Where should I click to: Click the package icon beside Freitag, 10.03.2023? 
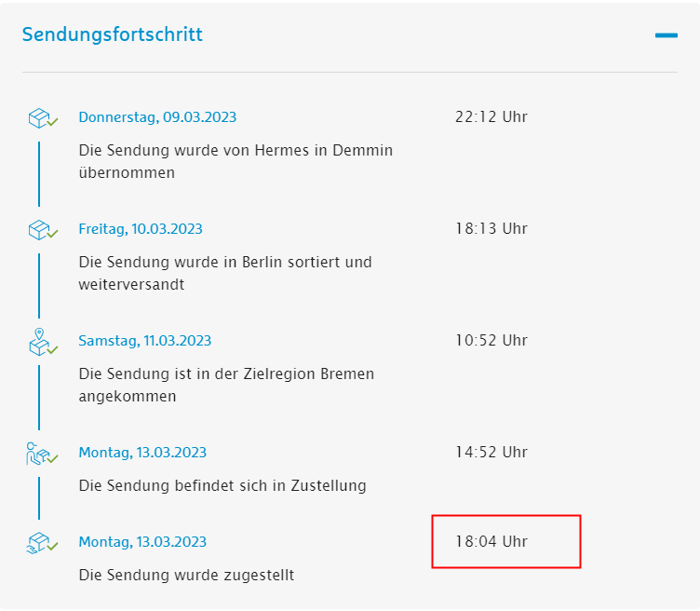pyautogui.click(x=42, y=230)
